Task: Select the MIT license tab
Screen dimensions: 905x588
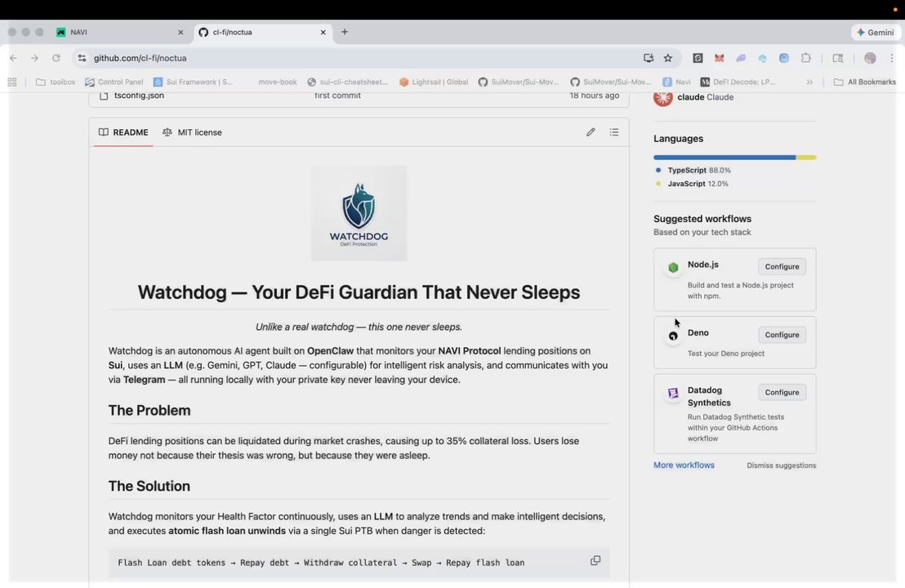Action: point(192,132)
